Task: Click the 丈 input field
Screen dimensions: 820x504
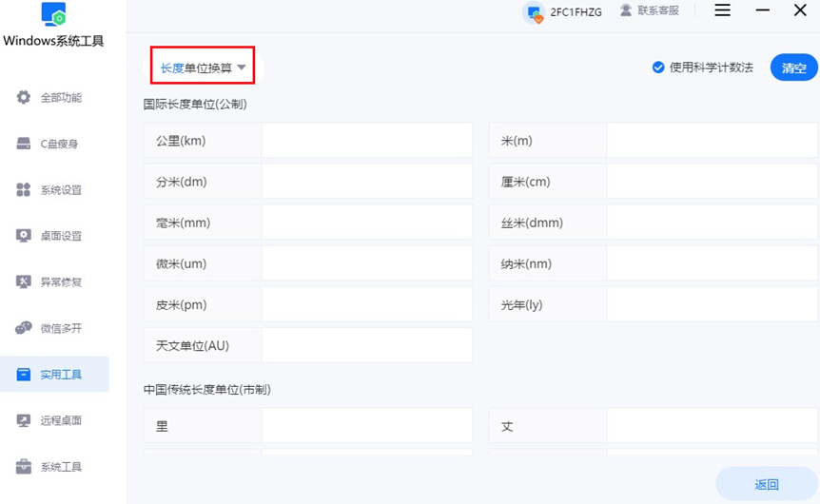Action: click(713, 426)
